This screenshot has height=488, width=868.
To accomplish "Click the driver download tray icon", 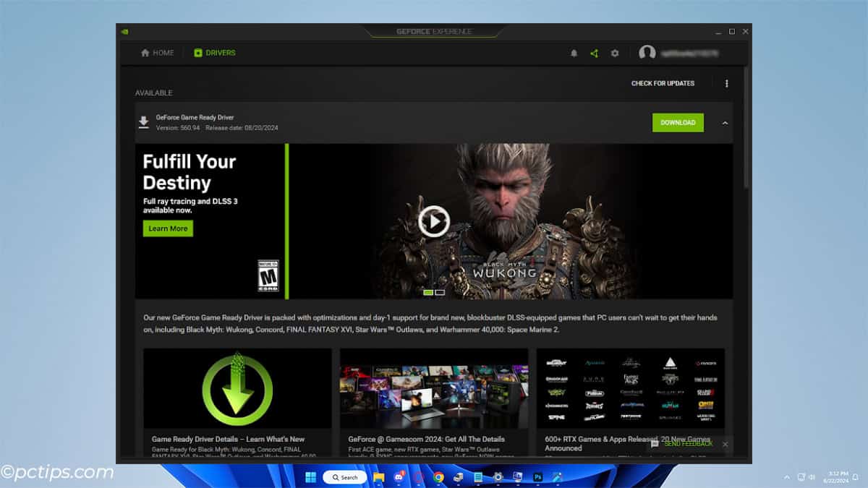I will [x=144, y=121].
